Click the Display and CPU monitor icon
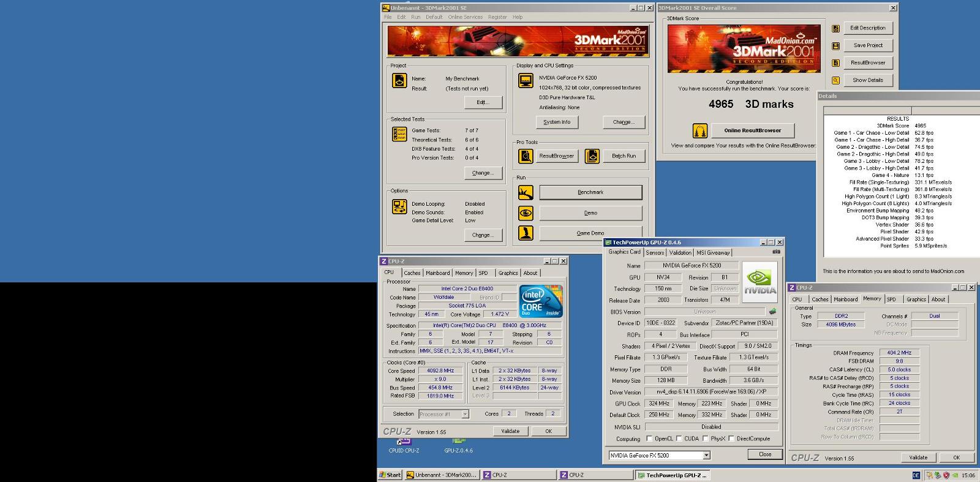980x482 pixels. 526,81
